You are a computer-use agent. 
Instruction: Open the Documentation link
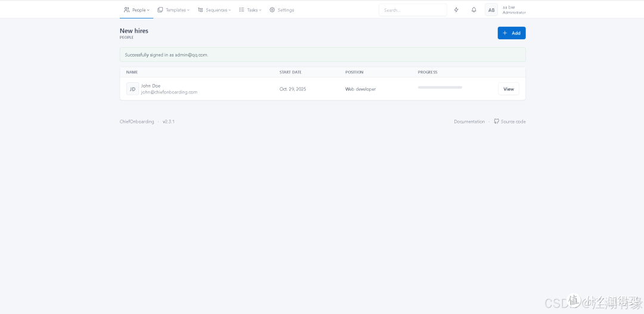point(469,122)
